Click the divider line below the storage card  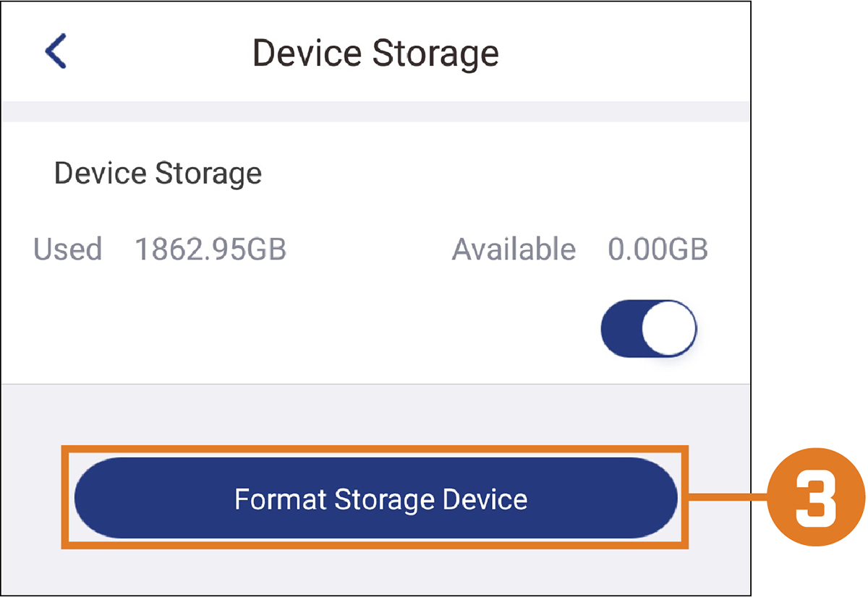[375, 384]
